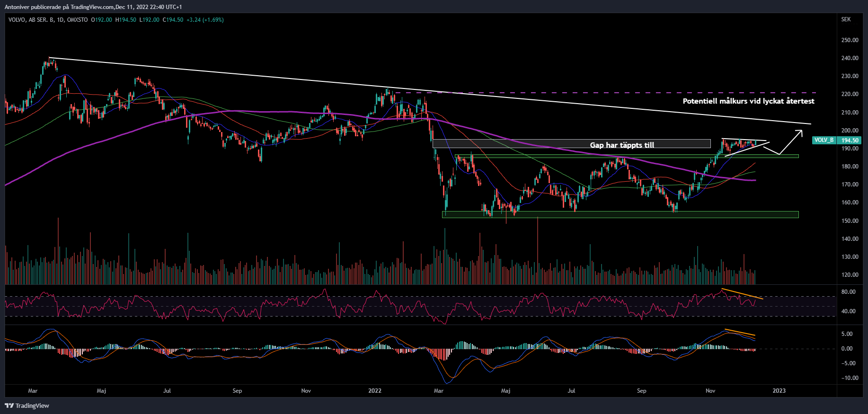This screenshot has height=414, width=868.
Task: Click the 80.00 level on RSI scale
Action: [x=848, y=292]
